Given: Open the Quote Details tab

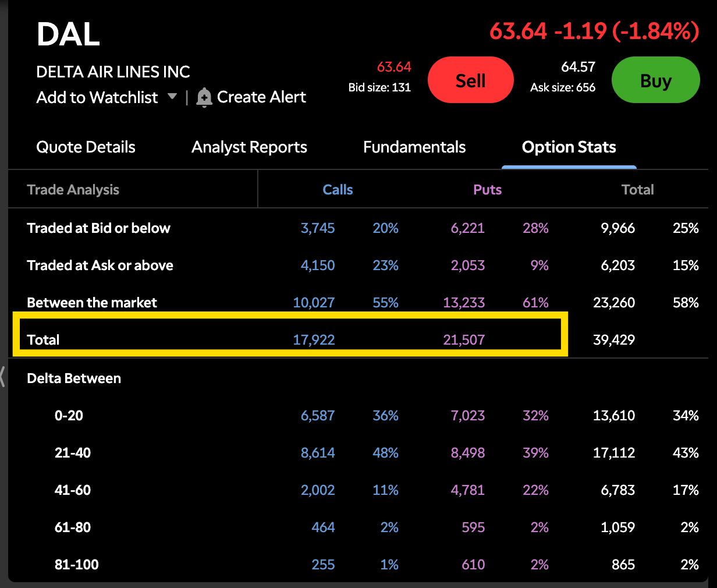Looking at the screenshot, I should coord(86,147).
